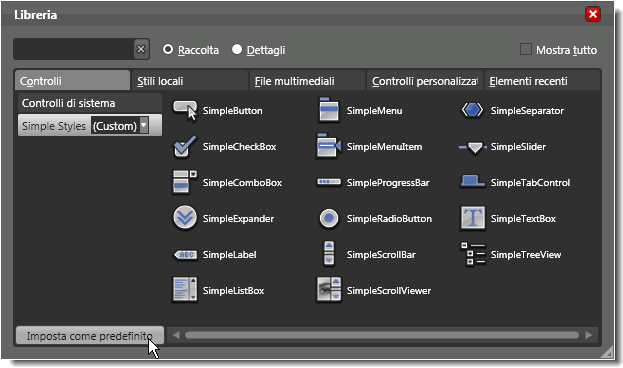This screenshot has width=623, height=368.
Task: Pick the SimpleSlider icon
Action: pyautogui.click(x=473, y=147)
